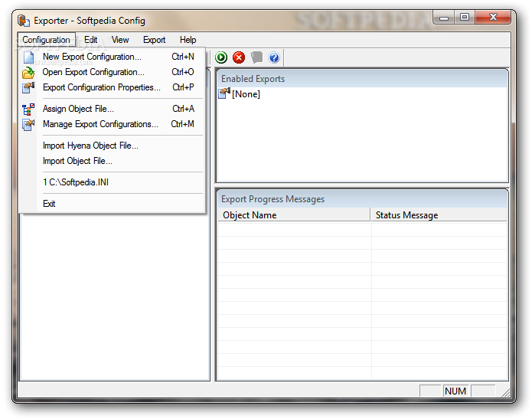Click the Open Export Configuration folder icon

pos(28,72)
